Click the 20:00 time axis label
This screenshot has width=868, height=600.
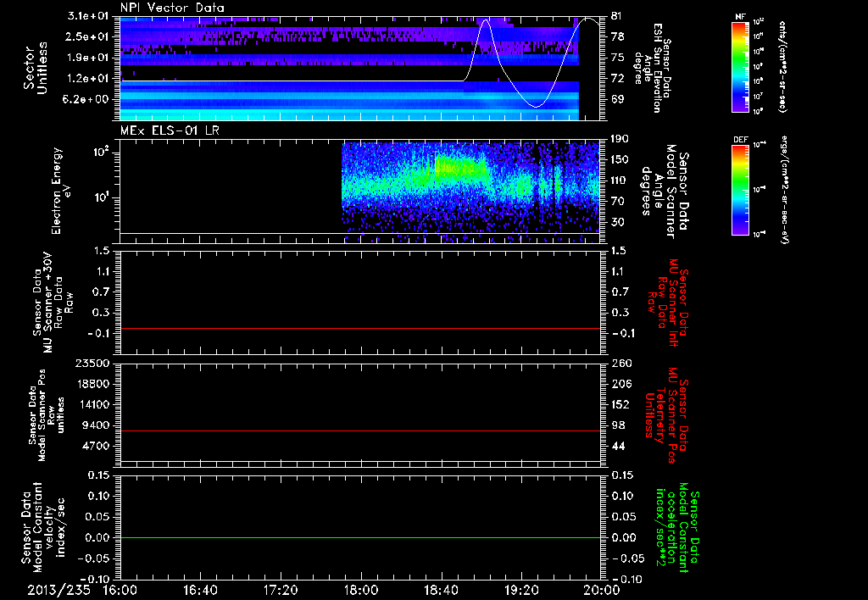point(602,590)
